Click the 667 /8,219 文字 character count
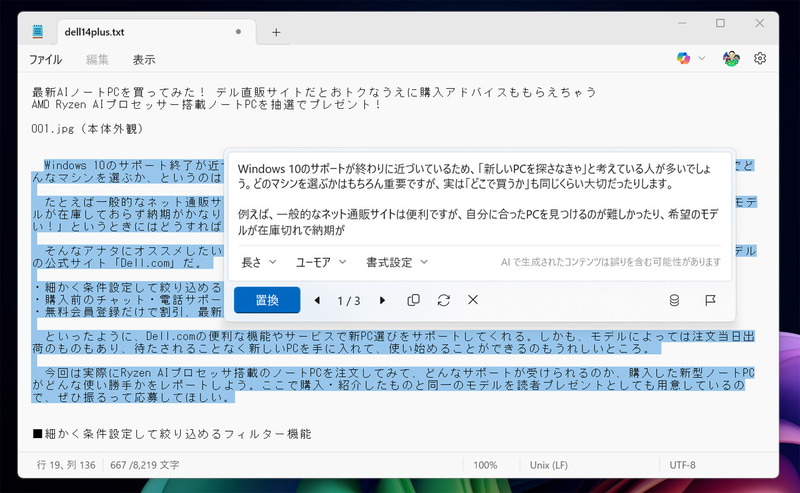This screenshot has width=800, height=493. [x=144, y=465]
